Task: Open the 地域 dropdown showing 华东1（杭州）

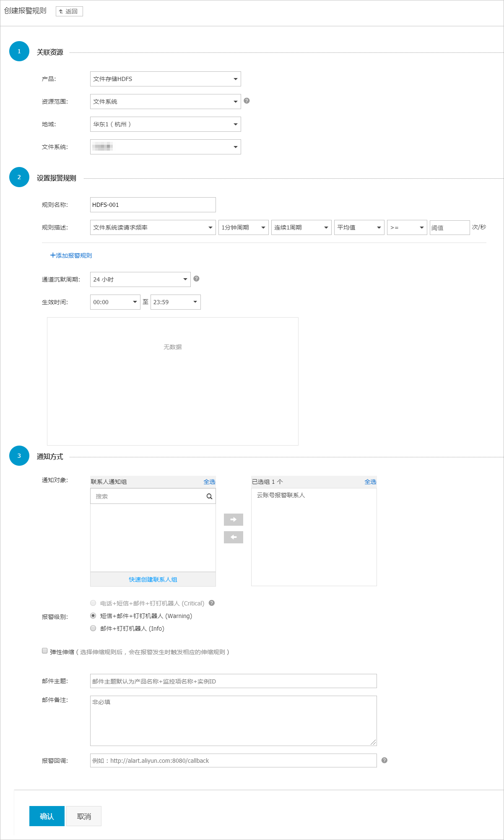Action: point(166,124)
